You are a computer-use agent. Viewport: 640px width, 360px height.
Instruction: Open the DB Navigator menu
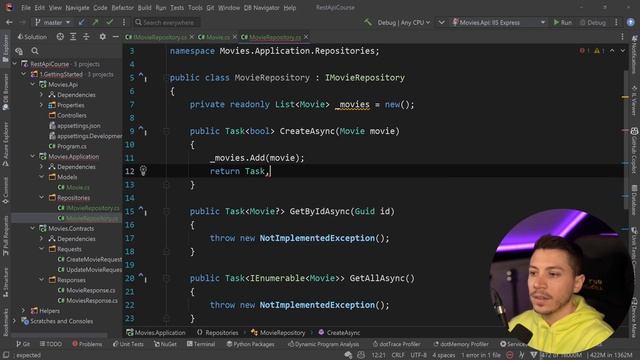[x=262, y=7]
